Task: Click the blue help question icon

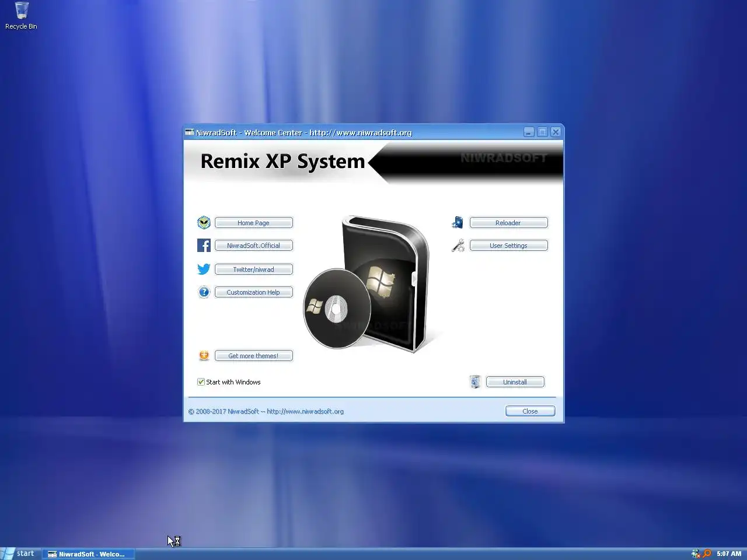Action: tap(204, 292)
